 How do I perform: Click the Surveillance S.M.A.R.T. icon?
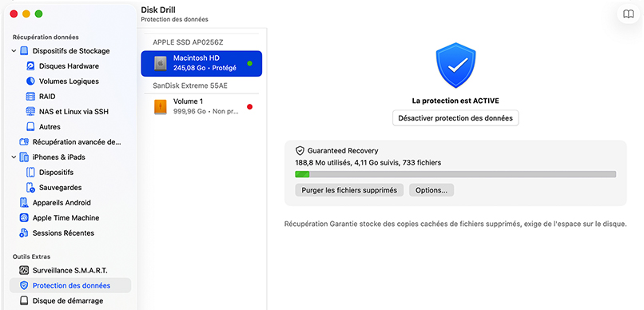(x=24, y=271)
